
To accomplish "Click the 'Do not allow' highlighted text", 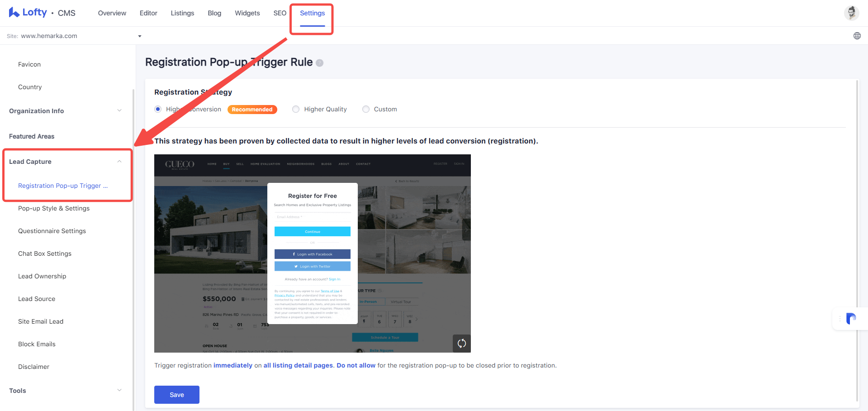I will click(356, 365).
